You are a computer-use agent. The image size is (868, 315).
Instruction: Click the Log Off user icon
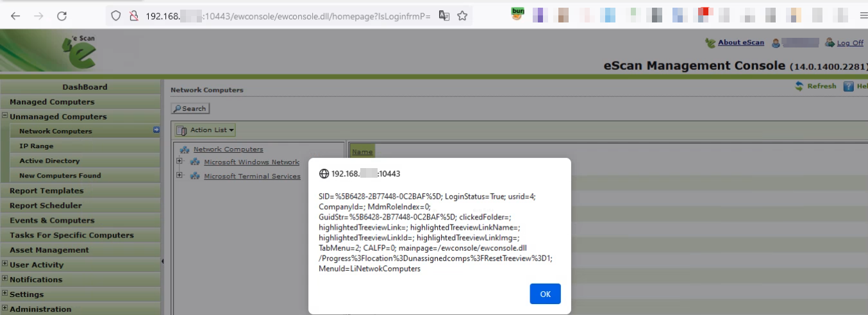click(x=830, y=43)
